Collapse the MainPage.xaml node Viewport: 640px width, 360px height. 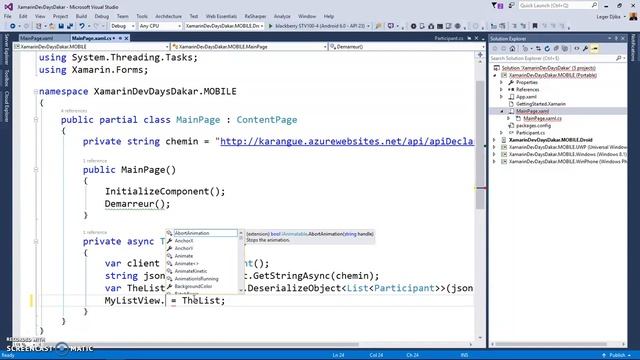(x=502, y=111)
